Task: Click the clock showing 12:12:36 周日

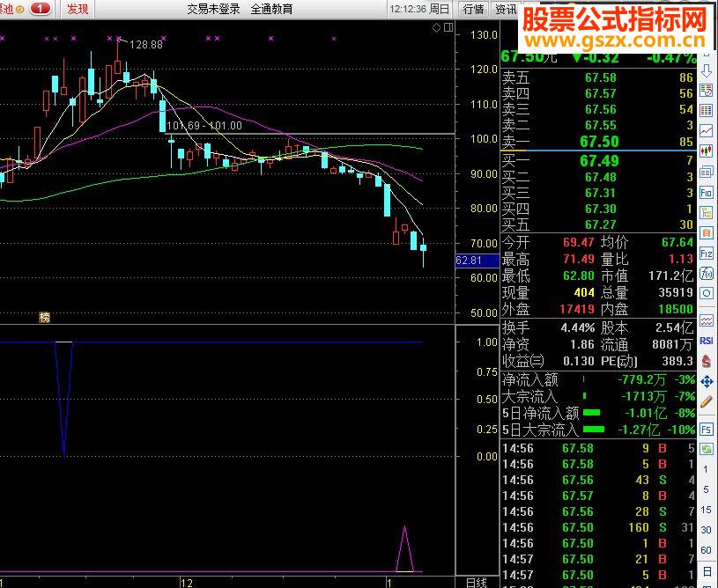Action: point(419,9)
